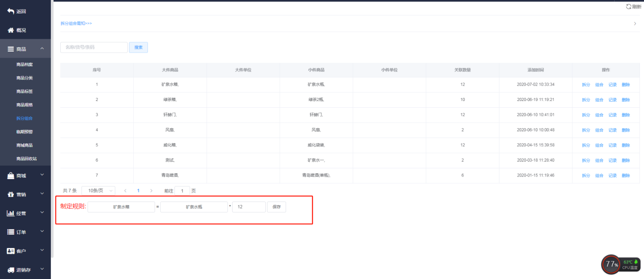Screen dimensions: 644x279
Task: Expand the 营销 menu chevron
Action: coord(42,194)
